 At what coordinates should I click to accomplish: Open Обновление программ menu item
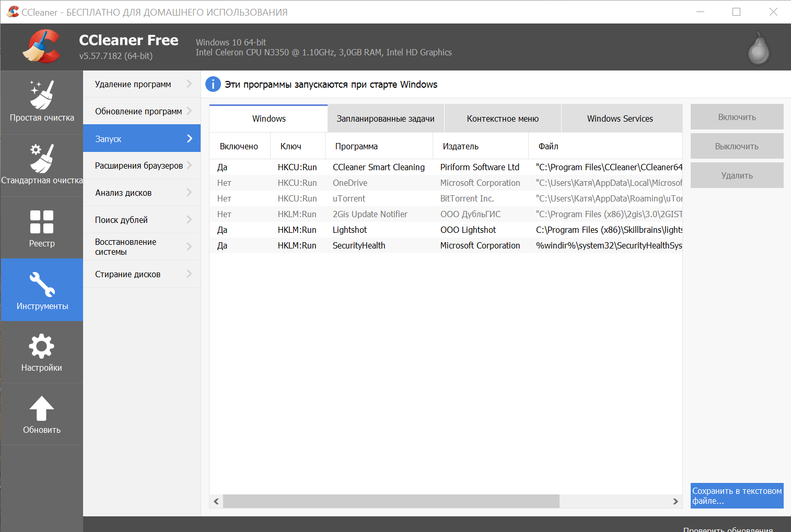[142, 111]
